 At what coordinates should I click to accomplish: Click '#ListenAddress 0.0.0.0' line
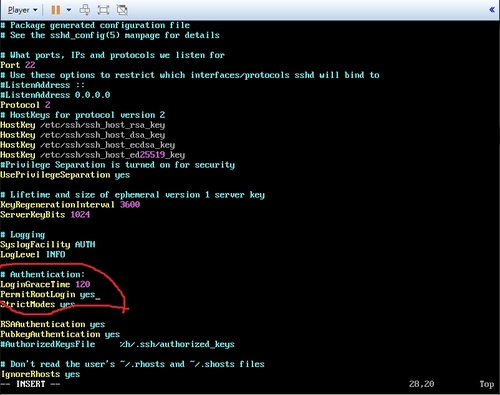pos(55,95)
